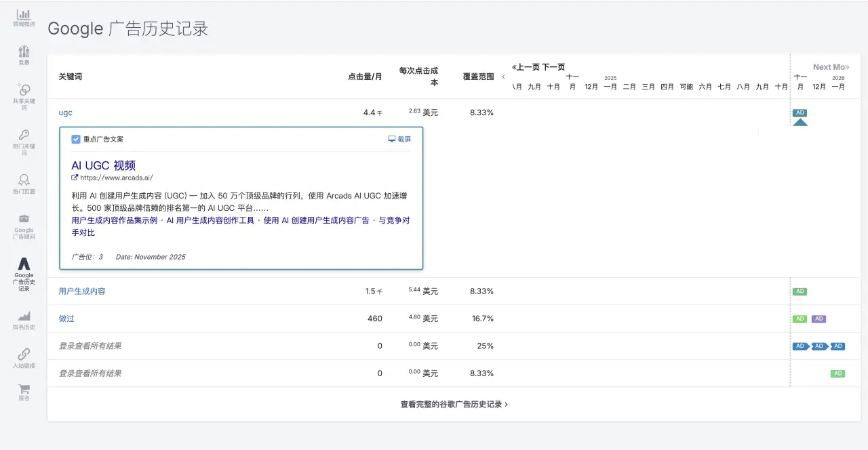868x450 pixels.
Task: Click the 25% coverage value
Action: pyautogui.click(x=486, y=346)
